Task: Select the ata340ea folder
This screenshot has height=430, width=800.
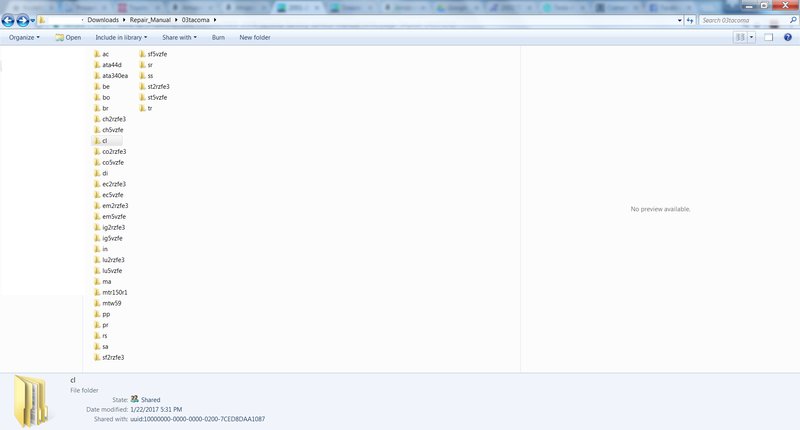Action: tap(111, 75)
